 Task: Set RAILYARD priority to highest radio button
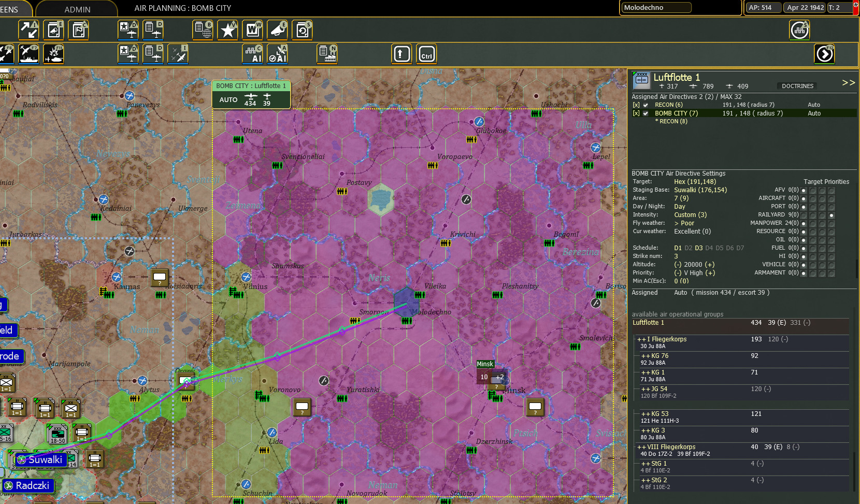pyautogui.click(x=831, y=215)
